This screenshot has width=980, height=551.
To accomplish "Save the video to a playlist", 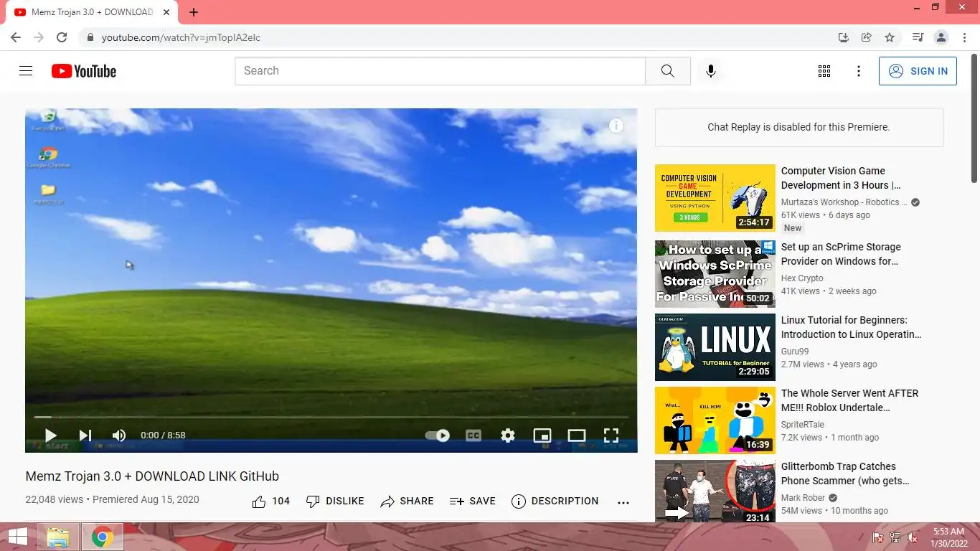I will pyautogui.click(x=472, y=501).
